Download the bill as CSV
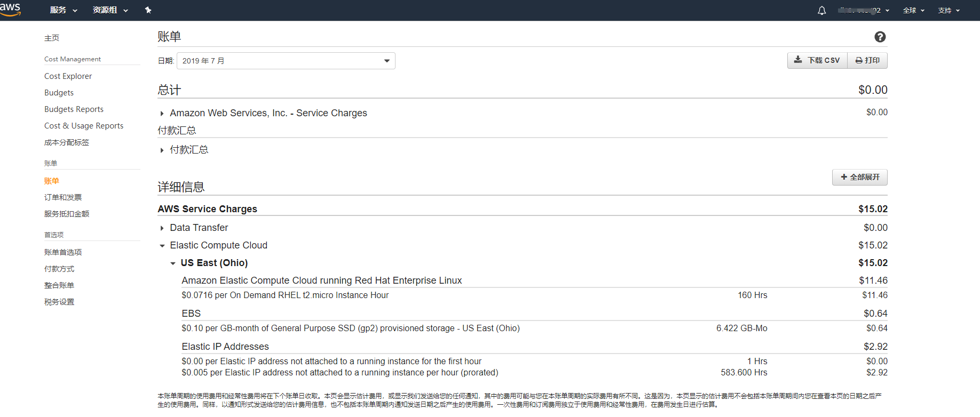 (817, 60)
